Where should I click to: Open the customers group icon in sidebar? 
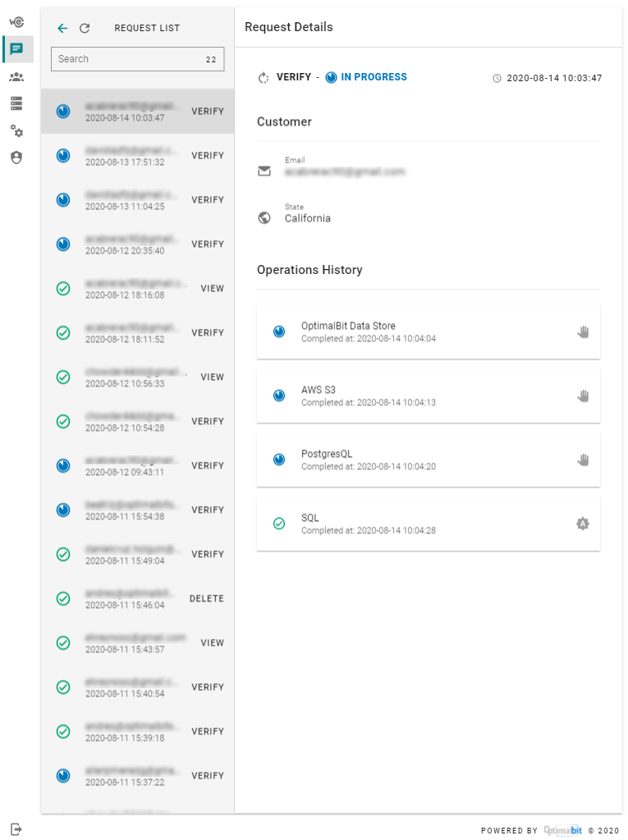point(16,77)
